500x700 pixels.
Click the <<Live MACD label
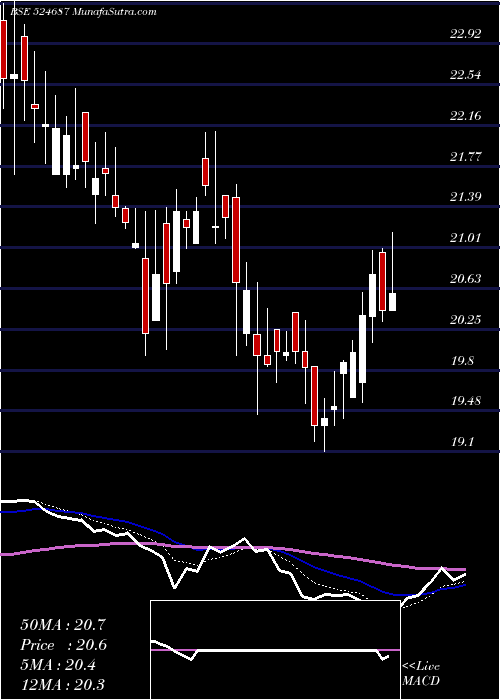(x=421, y=673)
